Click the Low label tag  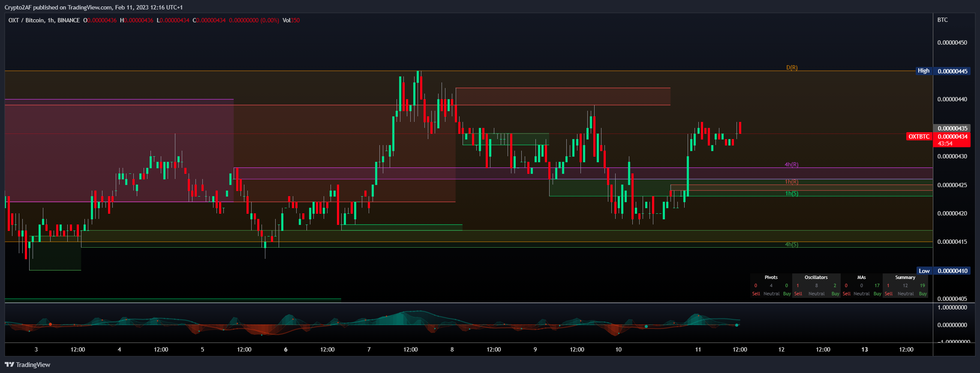924,271
